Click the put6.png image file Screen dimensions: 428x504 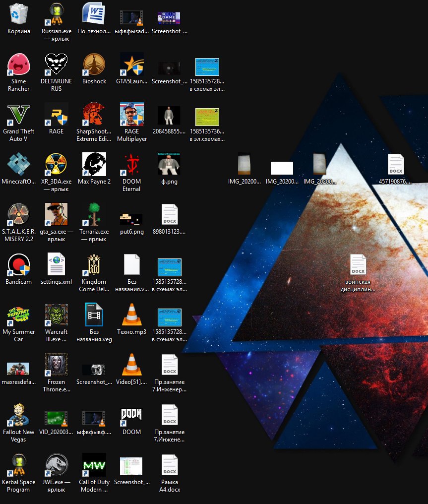click(132, 219)
